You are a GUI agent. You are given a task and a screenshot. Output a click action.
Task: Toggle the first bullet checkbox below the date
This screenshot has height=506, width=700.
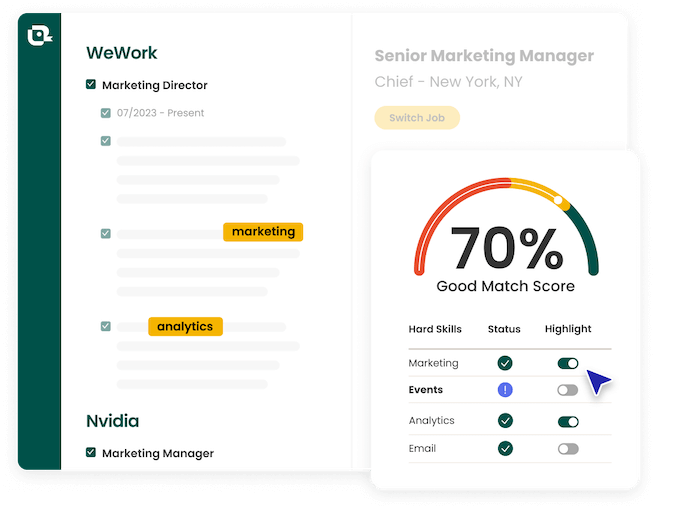[105, 141]
